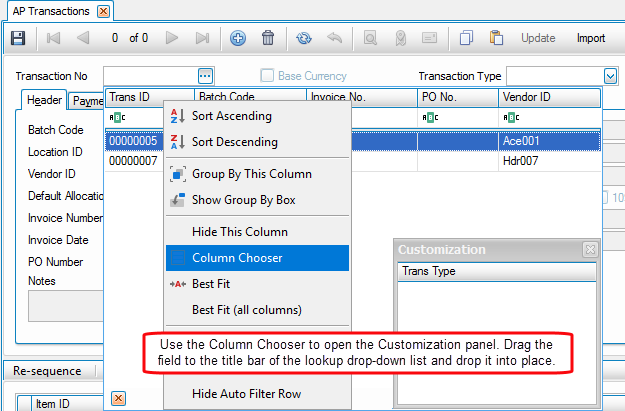
Task: Open the Transaction No lookup ellipsis button
Action: 204,76
